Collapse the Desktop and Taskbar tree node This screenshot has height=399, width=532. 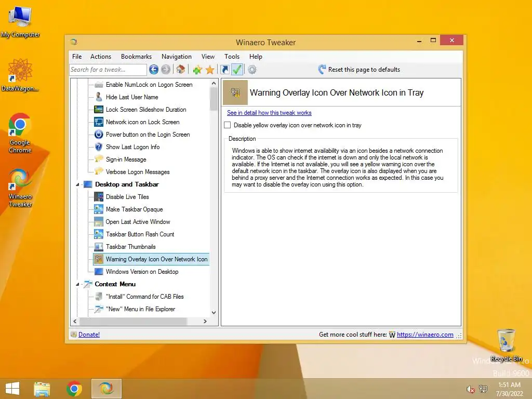pyautogui.click(x=78, y=184)
